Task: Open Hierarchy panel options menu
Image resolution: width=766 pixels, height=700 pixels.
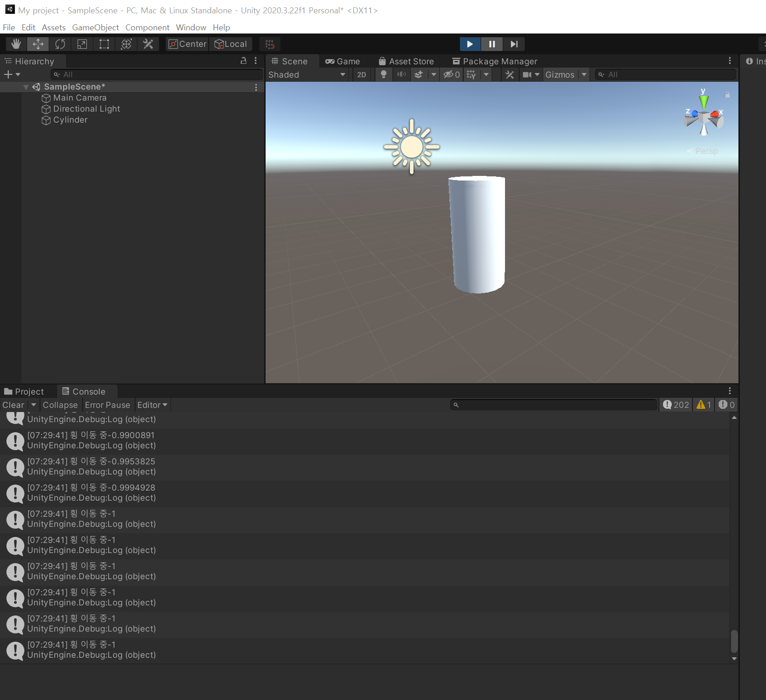Action: click(x=256, y=61)
